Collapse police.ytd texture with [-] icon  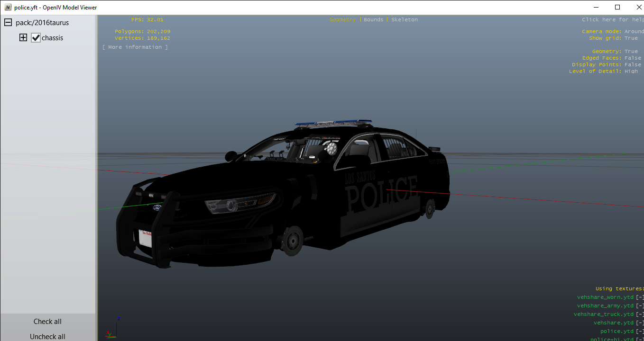640,332
